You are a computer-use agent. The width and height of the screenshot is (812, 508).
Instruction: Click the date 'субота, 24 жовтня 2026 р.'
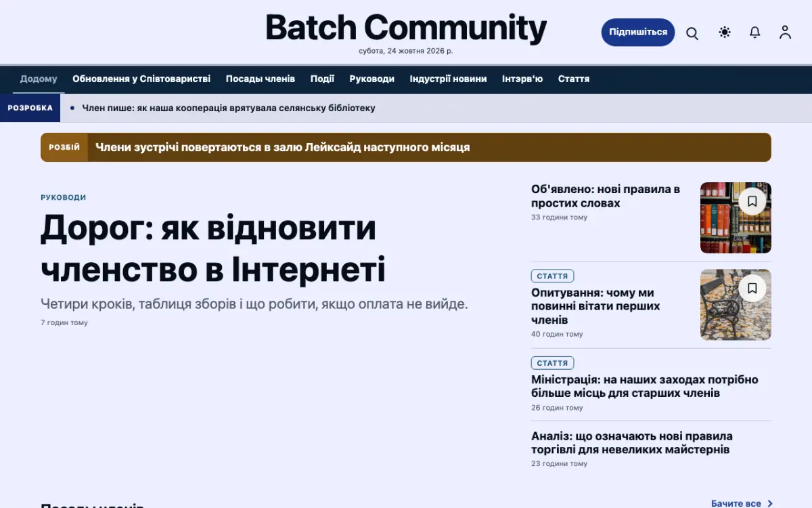(406, 51)
